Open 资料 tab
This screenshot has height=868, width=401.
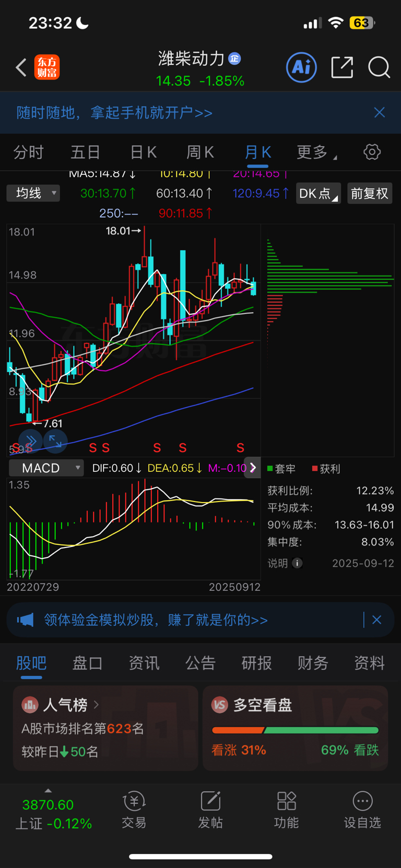370,663
